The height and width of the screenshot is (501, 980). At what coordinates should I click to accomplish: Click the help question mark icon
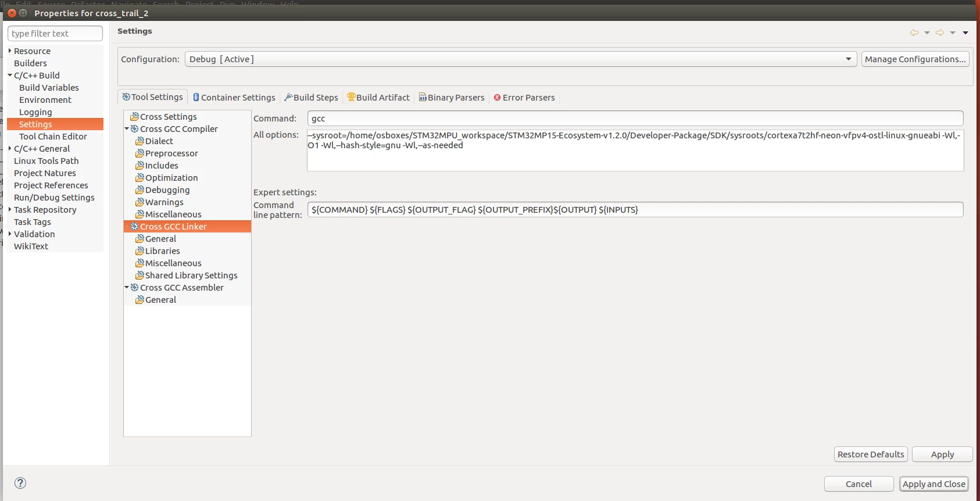[x=20, y=483]
